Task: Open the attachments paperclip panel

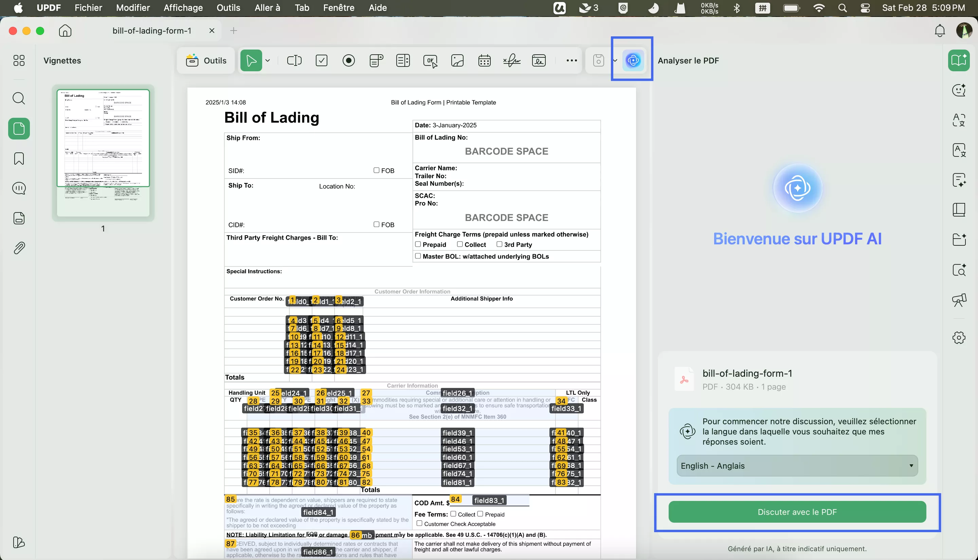Action: pos(19,248)
